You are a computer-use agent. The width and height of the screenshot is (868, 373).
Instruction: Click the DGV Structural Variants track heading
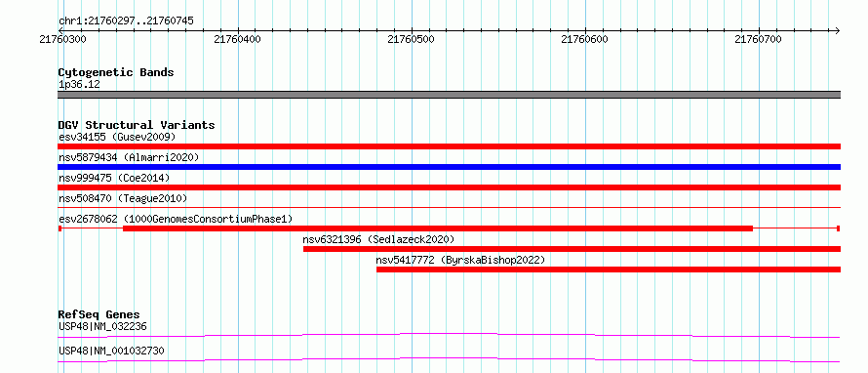137,125
